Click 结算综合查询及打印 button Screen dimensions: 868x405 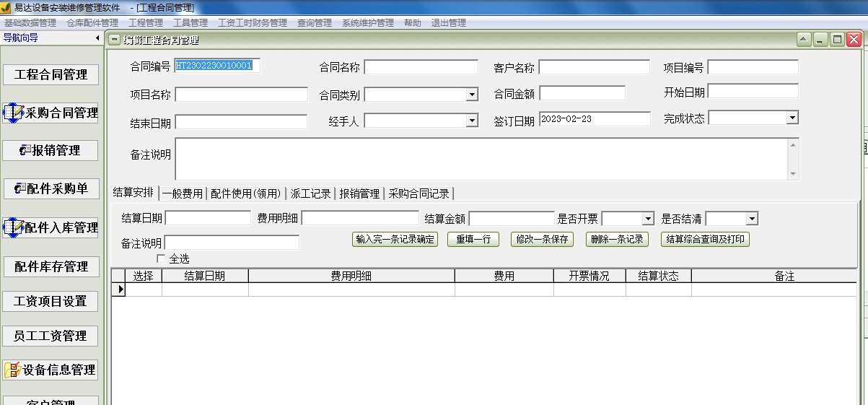point(705,239)
